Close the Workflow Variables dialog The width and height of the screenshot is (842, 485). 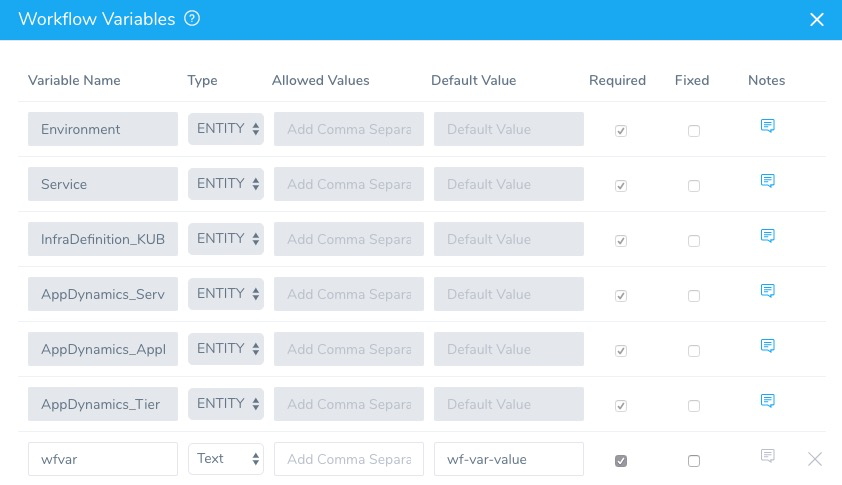[817, 19]
